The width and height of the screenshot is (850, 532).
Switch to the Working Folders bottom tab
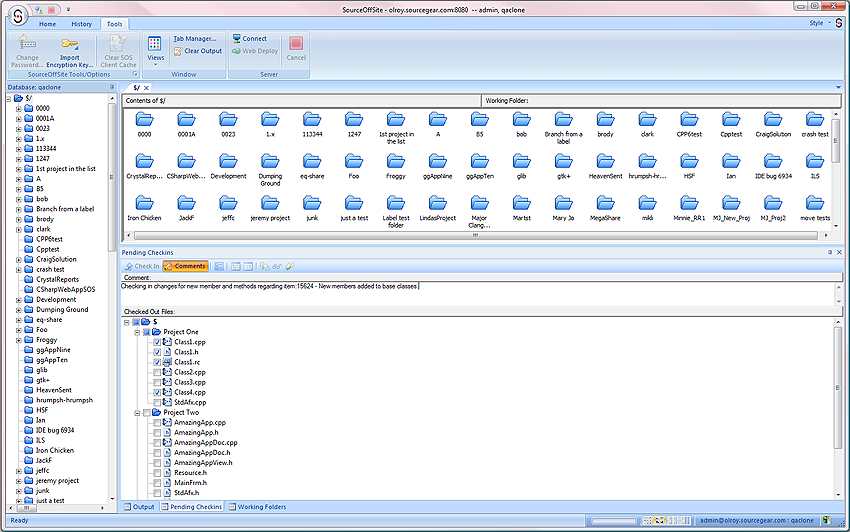[x=260, y=507]
